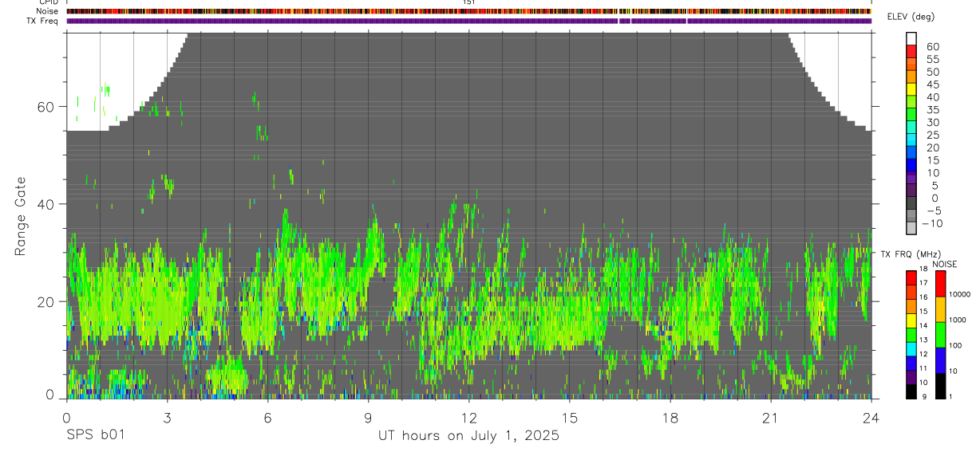This screenshot has width=980, height=452.
Task: Pick the green elevation swatch between 35 and 30
Action: [911, 115]
